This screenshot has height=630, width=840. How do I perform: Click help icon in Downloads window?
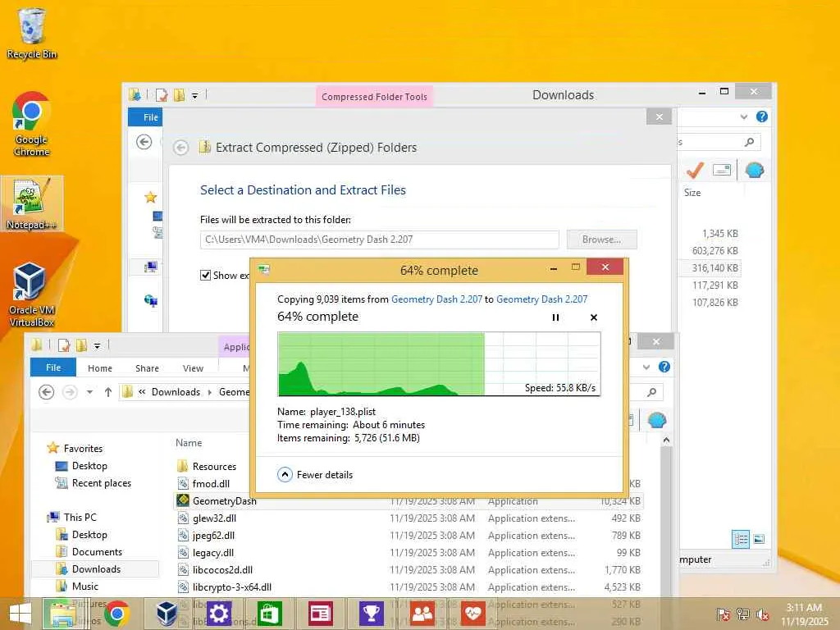762,116
